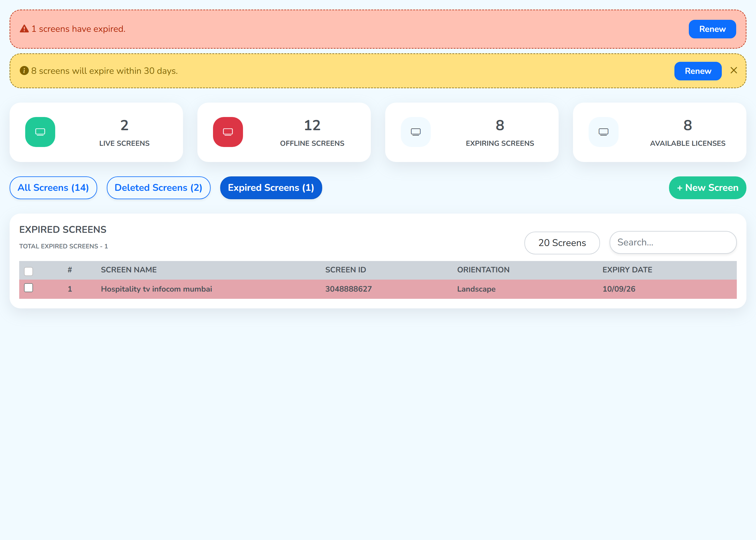Add a New Screen
Viewport: 756px width, 540px height.
[x=707, y=188]
